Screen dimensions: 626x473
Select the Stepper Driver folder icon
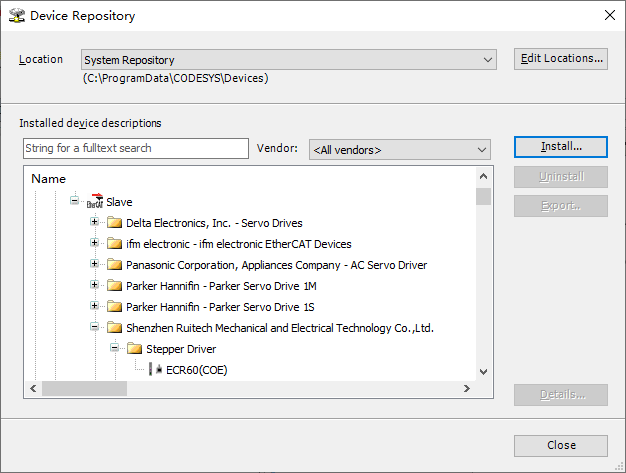click(x=135, y=348)
